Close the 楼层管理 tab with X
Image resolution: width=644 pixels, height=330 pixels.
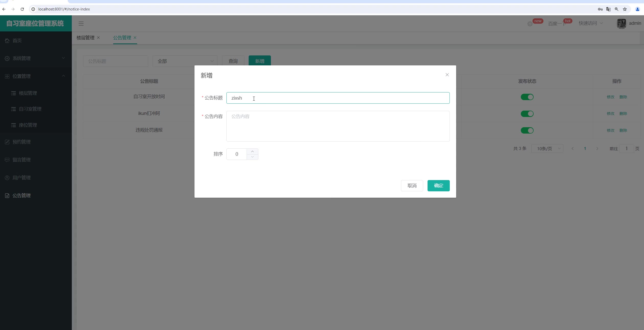pos(98,38)
